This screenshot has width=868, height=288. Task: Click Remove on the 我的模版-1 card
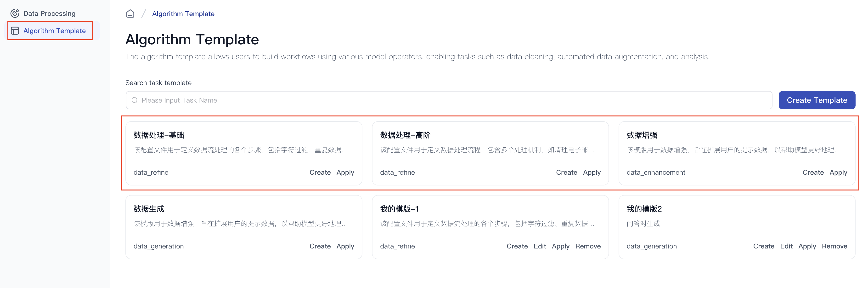[588, 246]
